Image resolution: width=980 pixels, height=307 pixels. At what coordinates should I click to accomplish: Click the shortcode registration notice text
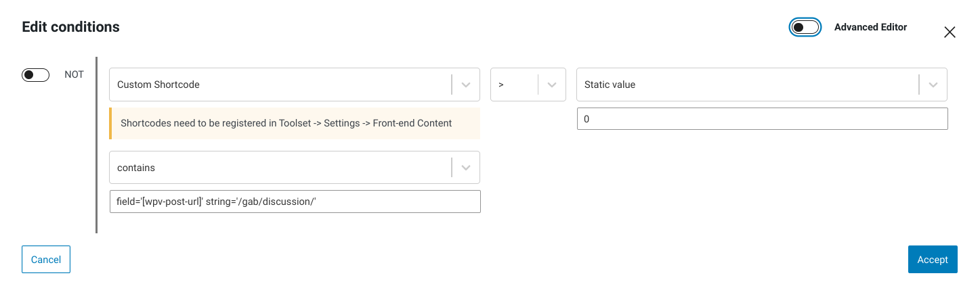tap(286, 123)
